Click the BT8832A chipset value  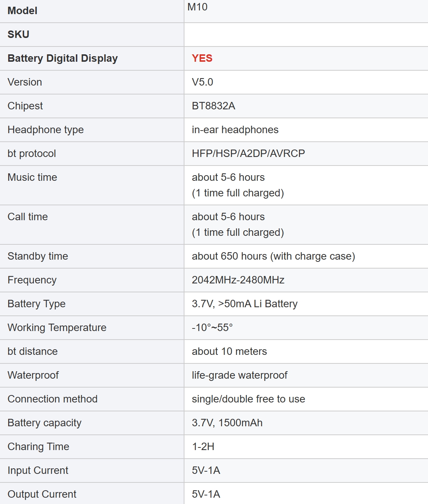[213, 106]
